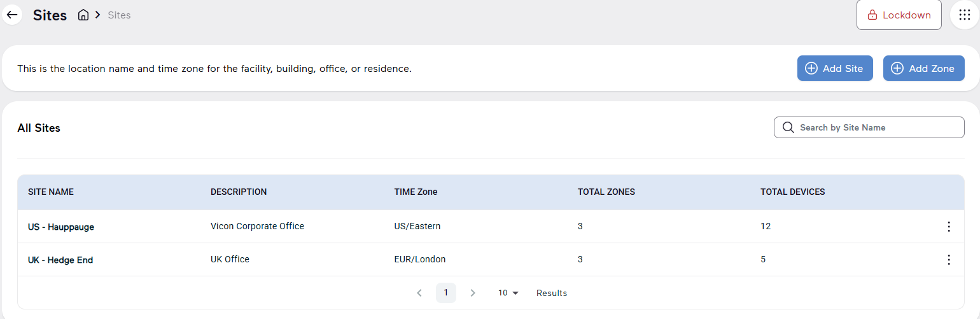The width and height of the screenshot is (980, 319).
Task: Open the apps grid menu icon
Action: tap(964, 15)
